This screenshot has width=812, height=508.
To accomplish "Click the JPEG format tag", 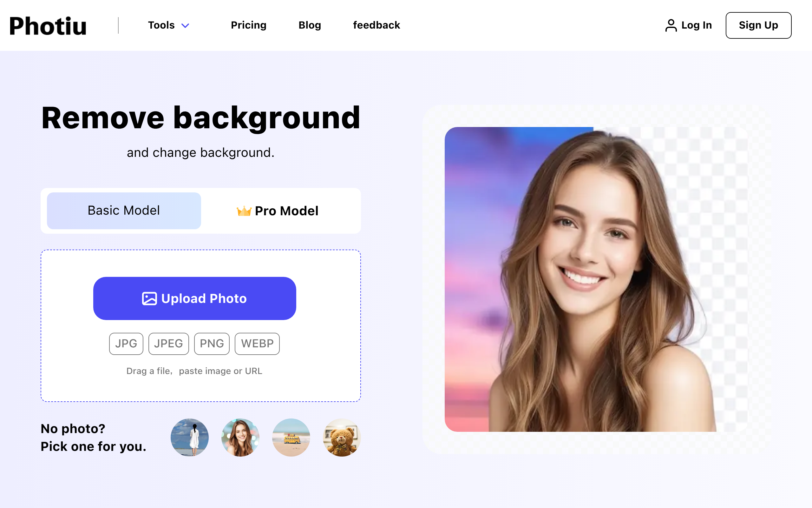I will 168,344.
